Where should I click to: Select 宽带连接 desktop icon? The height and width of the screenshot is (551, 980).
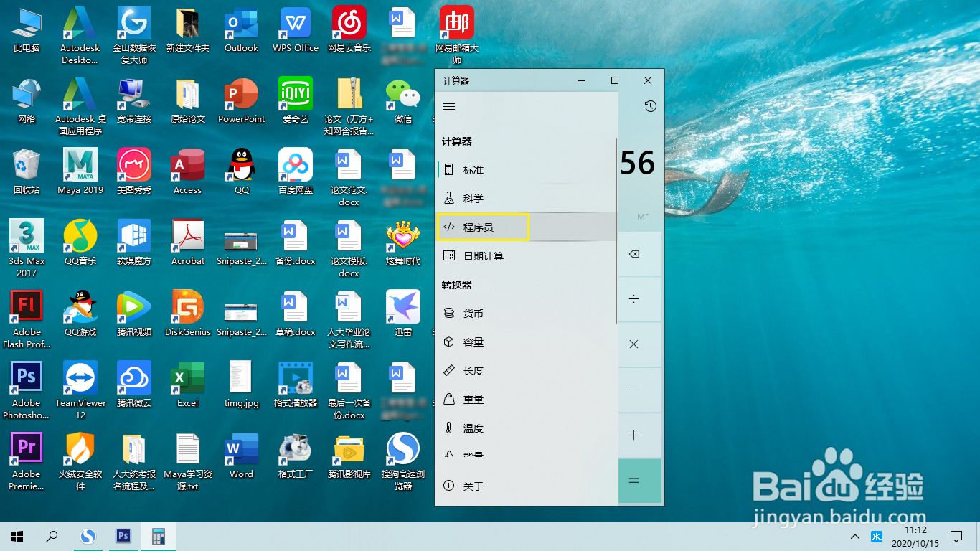click(134, 102)
